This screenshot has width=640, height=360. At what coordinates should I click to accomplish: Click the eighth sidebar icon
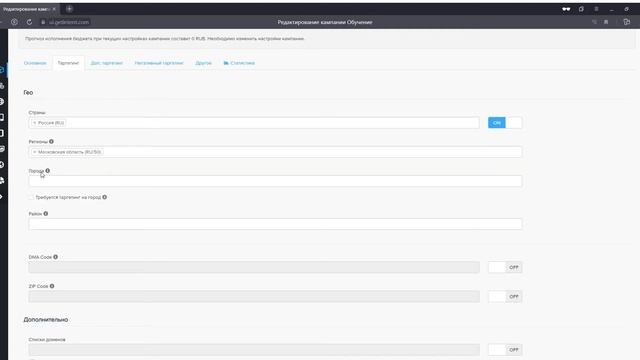(2, 180)
